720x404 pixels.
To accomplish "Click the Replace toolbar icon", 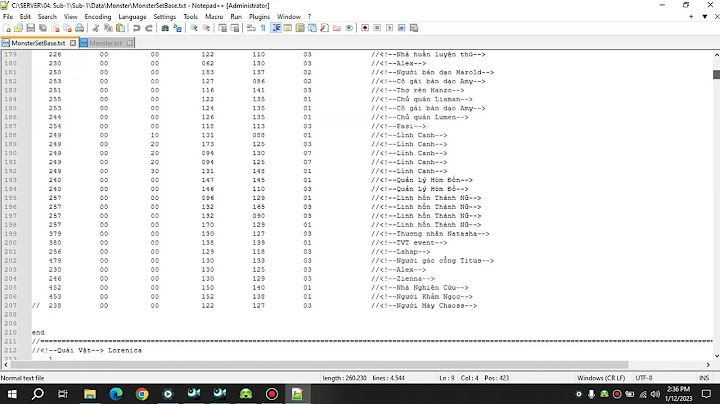I will pyautogui.click(x=177, y=28).
